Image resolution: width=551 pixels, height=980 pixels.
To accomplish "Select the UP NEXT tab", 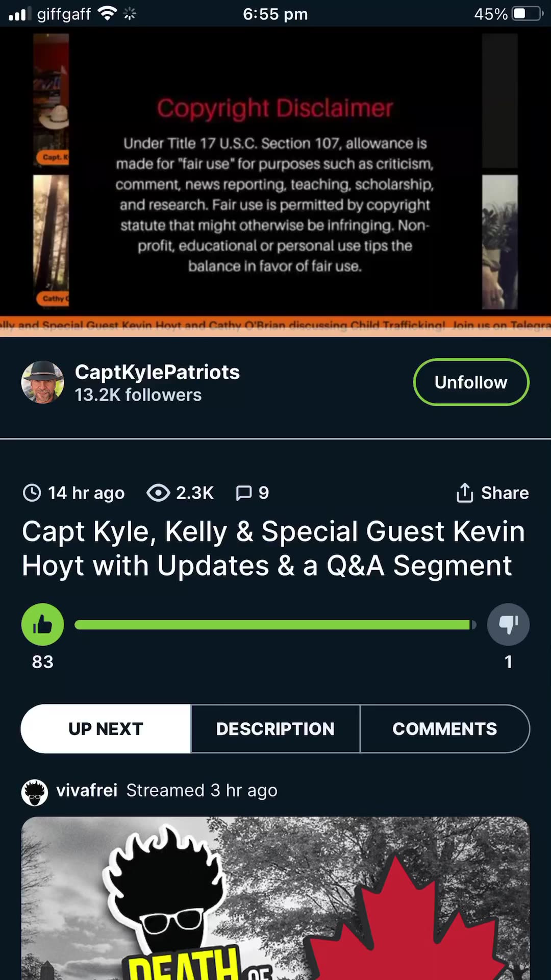I will [106, 729].
